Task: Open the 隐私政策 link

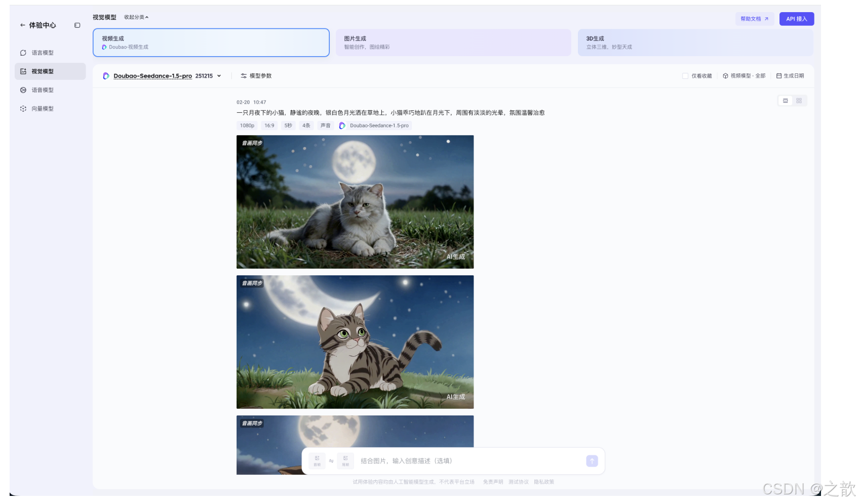Action: [544, 482]
